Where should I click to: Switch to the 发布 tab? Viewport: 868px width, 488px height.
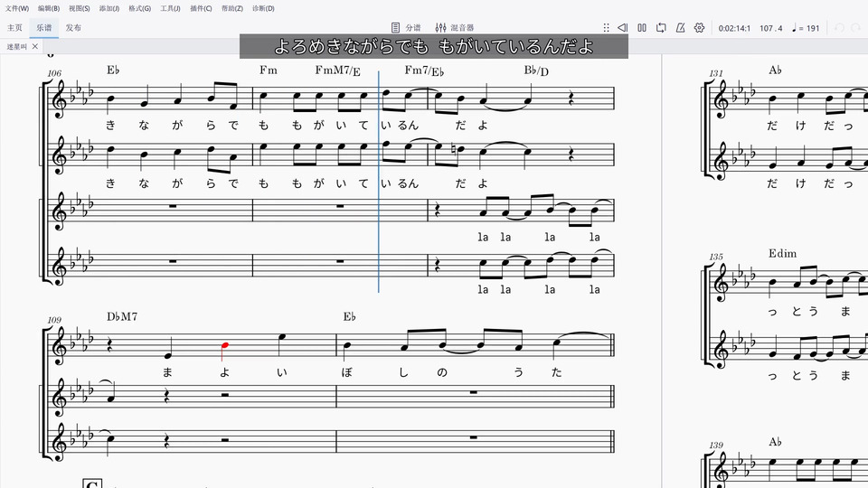click(x=73, y=28)
